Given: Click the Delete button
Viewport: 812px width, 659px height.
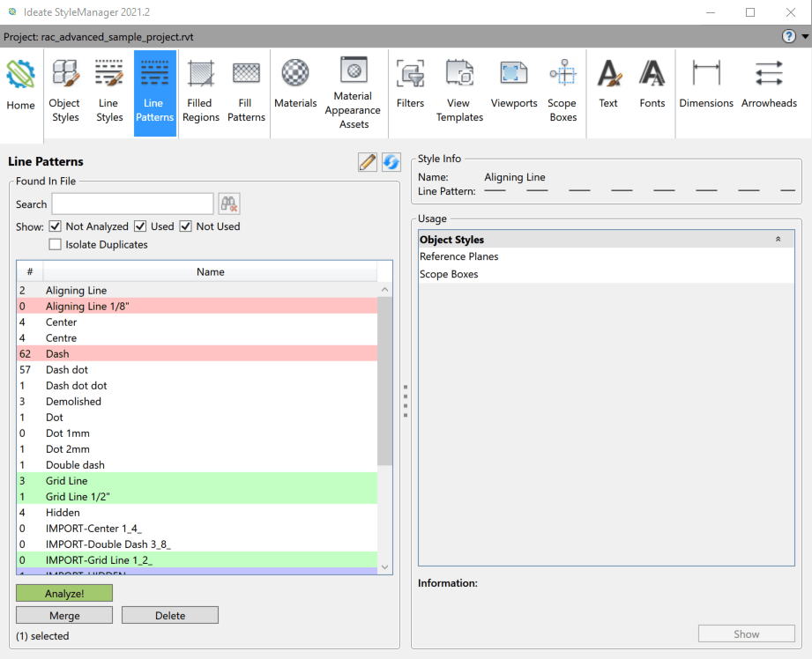Looking at the screenshot, I should (170, 616).
